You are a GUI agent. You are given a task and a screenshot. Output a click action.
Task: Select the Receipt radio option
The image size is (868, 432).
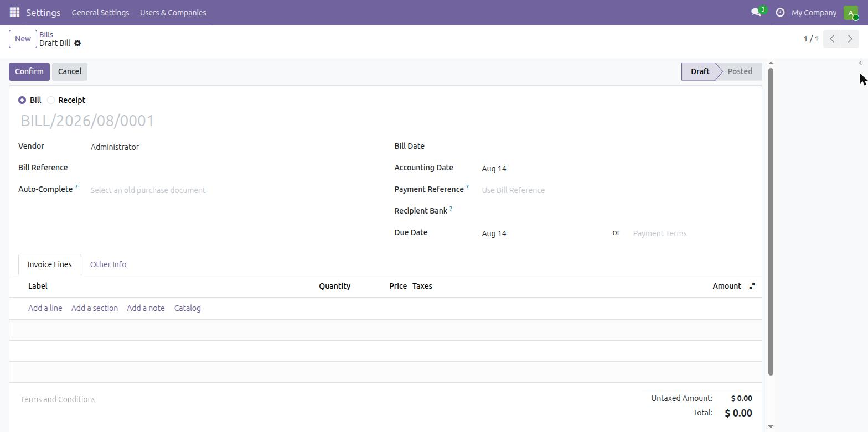(x=51, y=100)
